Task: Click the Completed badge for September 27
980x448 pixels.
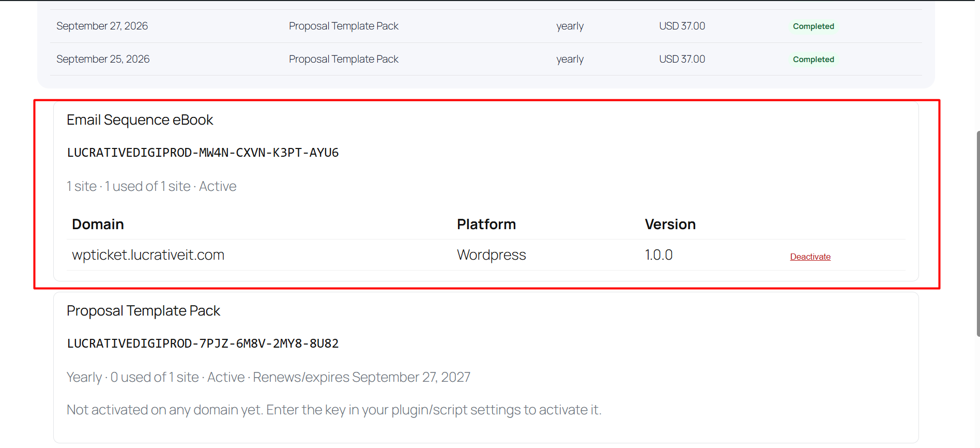Action: click(813, 26)
